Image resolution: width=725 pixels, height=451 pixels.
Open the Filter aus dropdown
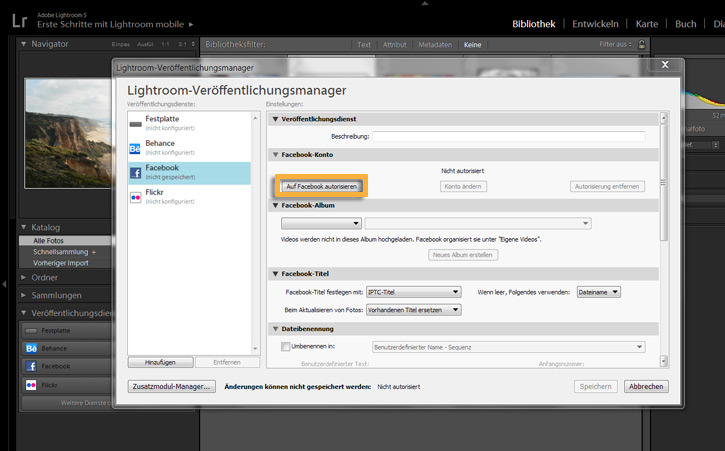[615, 44]
